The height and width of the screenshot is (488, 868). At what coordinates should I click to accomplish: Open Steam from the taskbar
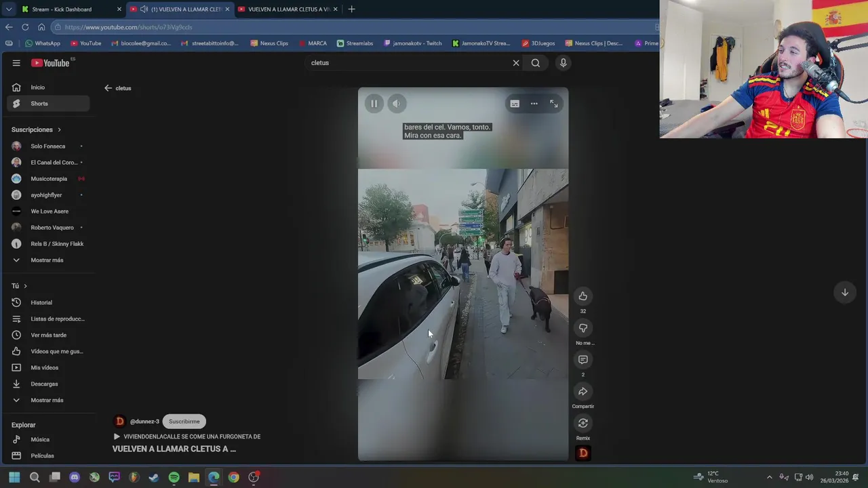click(154, 477)
